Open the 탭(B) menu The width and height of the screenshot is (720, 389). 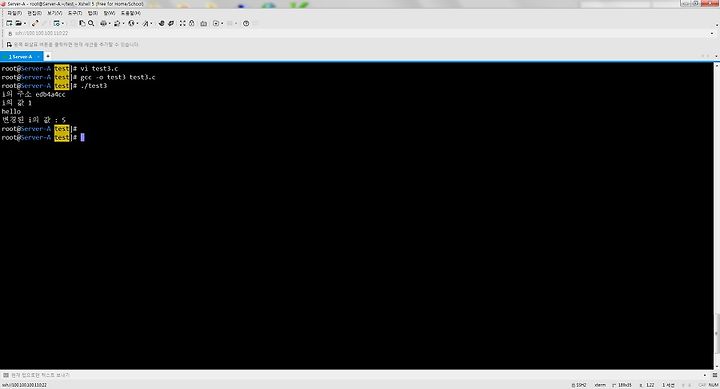(x=93, y=13)
